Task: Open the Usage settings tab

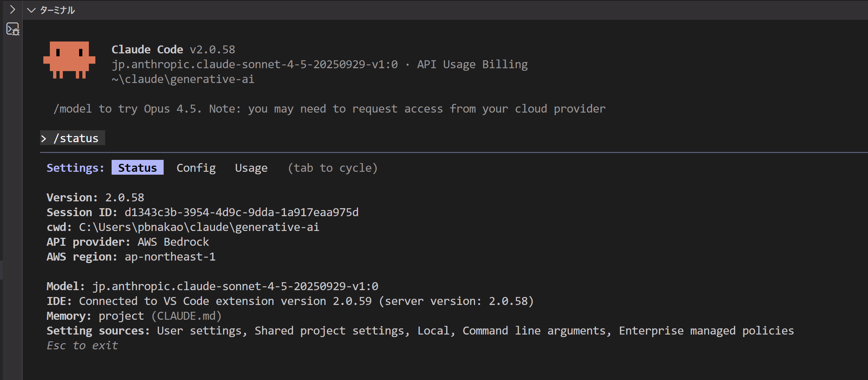Action: pyautogui.click(x=251, y=168)
